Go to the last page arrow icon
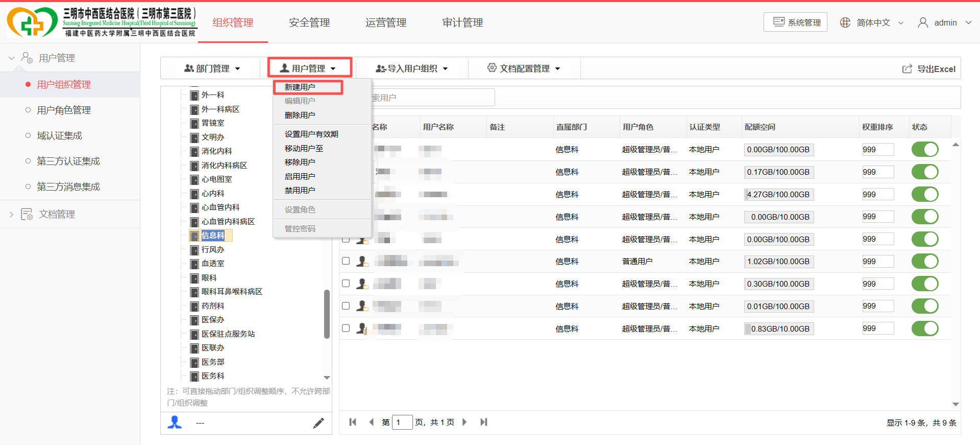This screenshot has height=445, width=980. coord(484,422)
